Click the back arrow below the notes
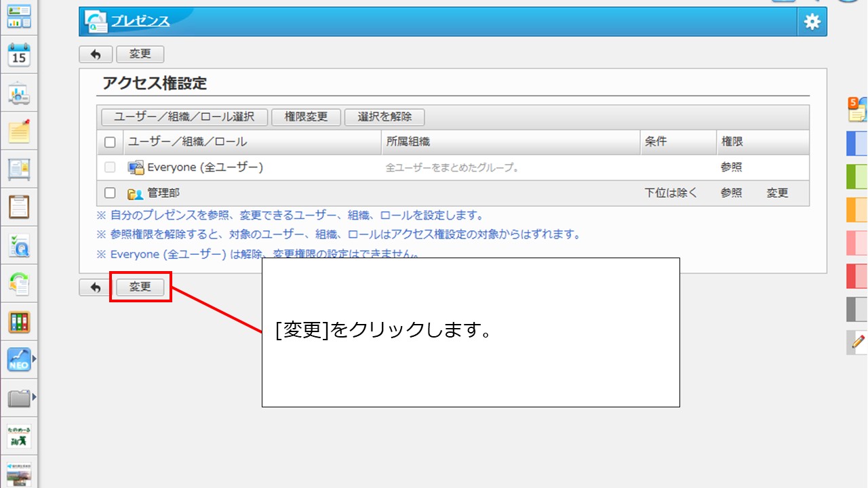The width and height of the screenshot is (868, 488). pos(96,287)
